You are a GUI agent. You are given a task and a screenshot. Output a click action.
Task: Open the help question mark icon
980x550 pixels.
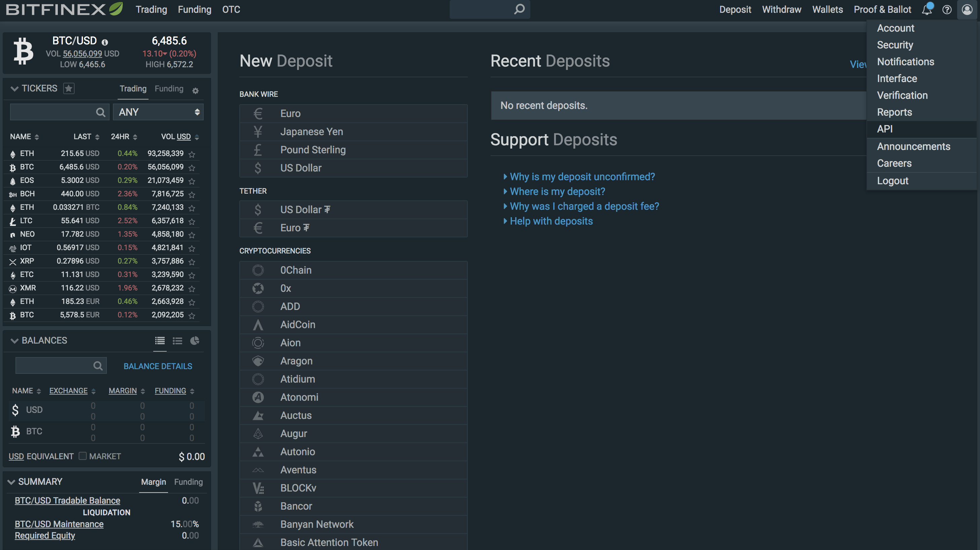pyautogui.click(x=947, y=9)
